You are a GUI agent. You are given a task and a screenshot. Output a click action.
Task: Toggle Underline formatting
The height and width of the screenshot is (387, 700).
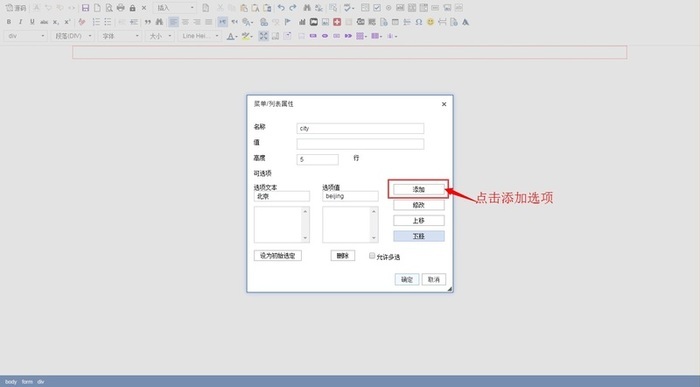pos(32,22)
